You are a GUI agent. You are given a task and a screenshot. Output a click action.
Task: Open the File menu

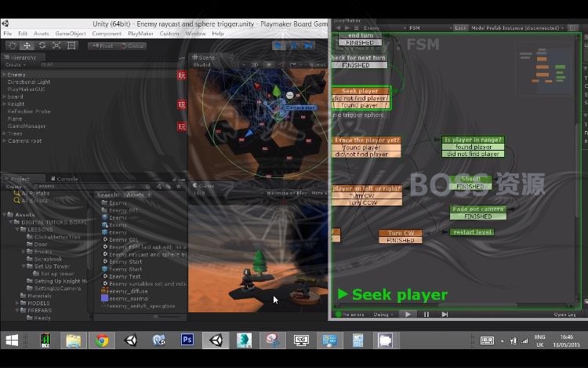[8, 34]
